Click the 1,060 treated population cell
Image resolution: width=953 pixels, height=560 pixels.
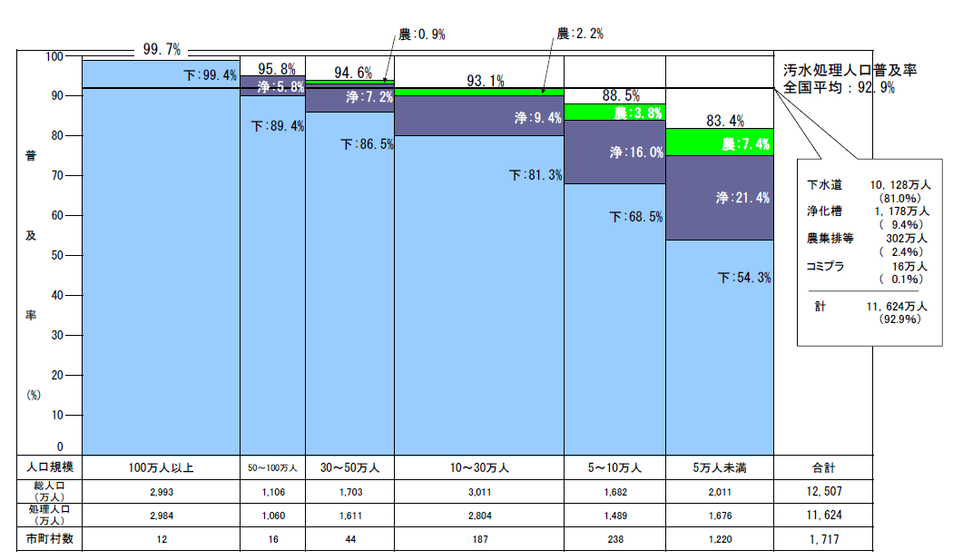273,516
